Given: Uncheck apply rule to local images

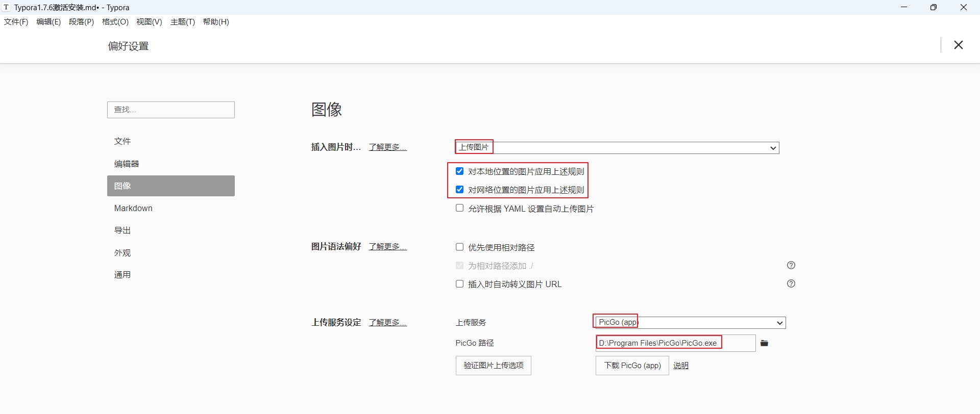Looking at the screenshot, I should [460, 171].
